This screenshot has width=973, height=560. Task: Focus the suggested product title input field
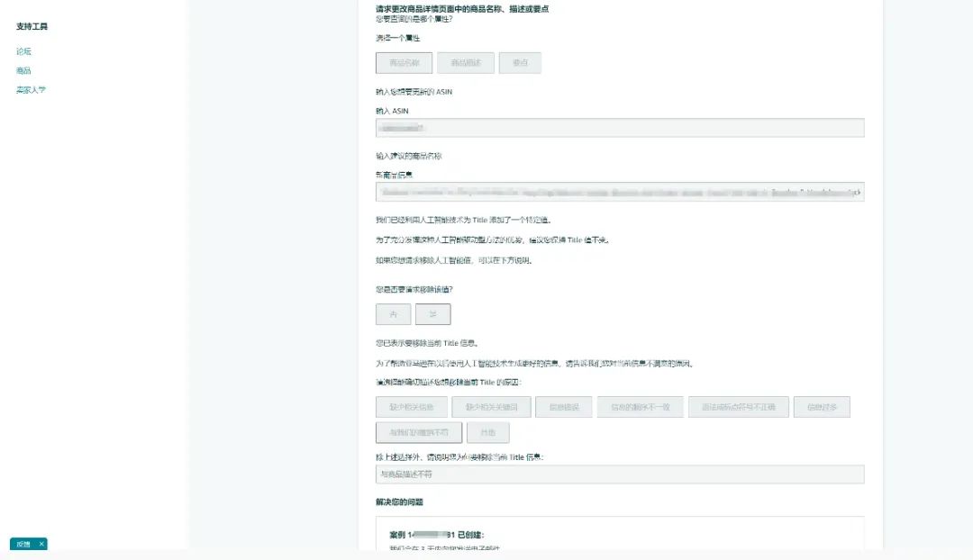click(x=619, y=193)
